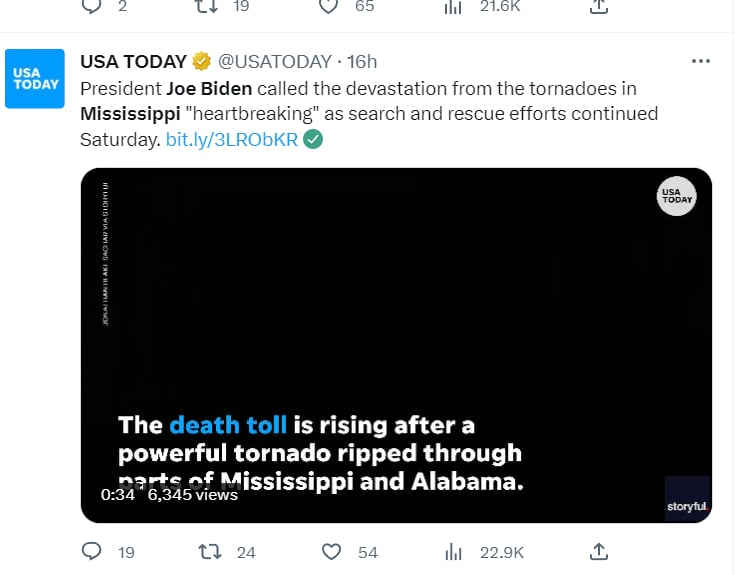Click the green verified checkmark after the link

pyautogui.click(x=313, y=139)
